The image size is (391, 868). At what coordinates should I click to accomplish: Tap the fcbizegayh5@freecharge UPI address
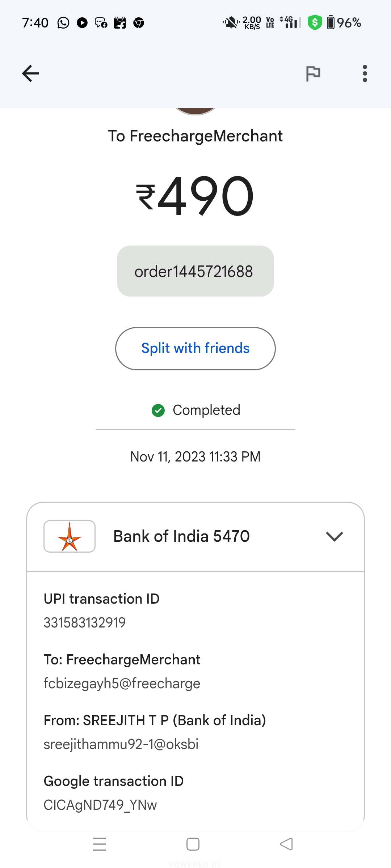pyautogui.click(x=122, y=684)
